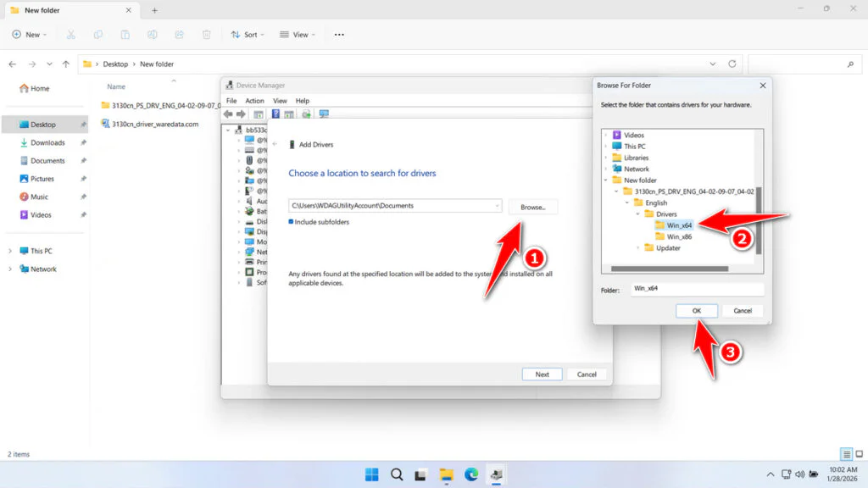868x488 pixels.
Task: Open the Action menu in Device Manager
Action: (x=254, y=101)
